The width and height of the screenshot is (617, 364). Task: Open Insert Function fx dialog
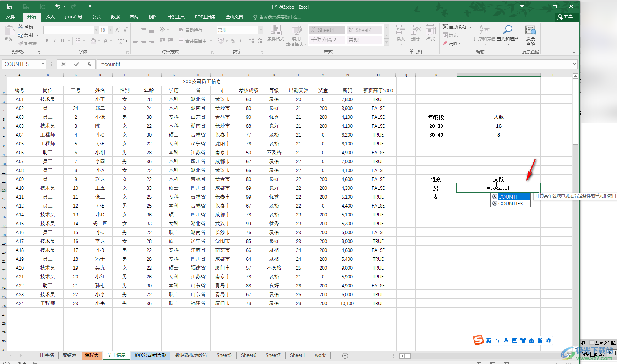pyautogui.click(x=89, y=64)
